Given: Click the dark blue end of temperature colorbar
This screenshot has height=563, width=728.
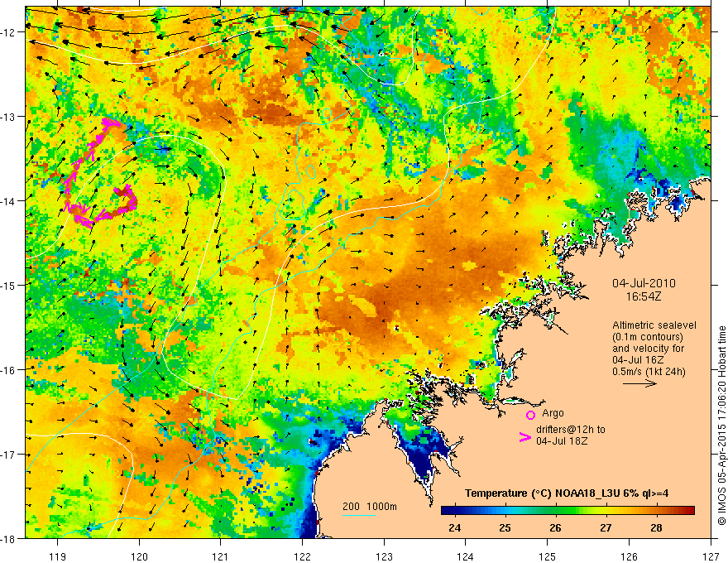Looking at the screenshot, I should pos(447,511).
